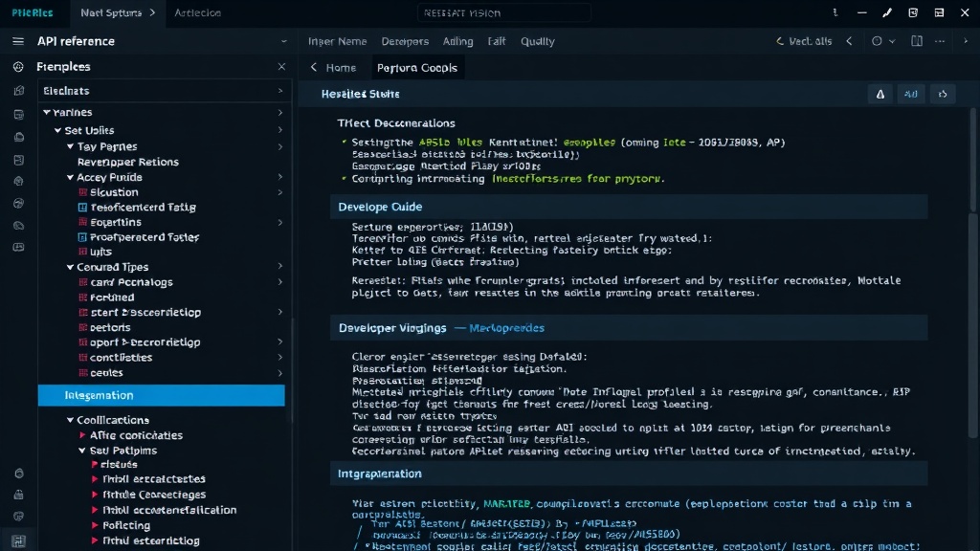Click the red grid icon of Slcustion

(82, 192)
